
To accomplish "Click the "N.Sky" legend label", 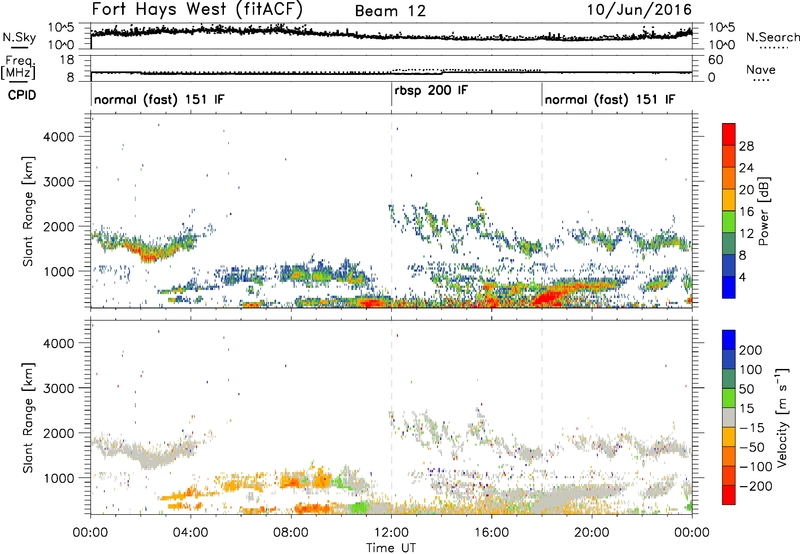I will coord(19,37).
